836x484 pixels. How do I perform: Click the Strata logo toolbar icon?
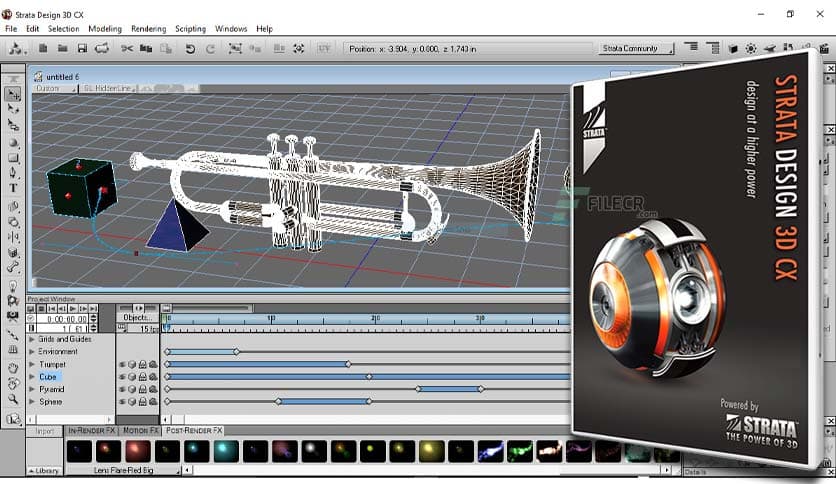[x=15, y=49]
